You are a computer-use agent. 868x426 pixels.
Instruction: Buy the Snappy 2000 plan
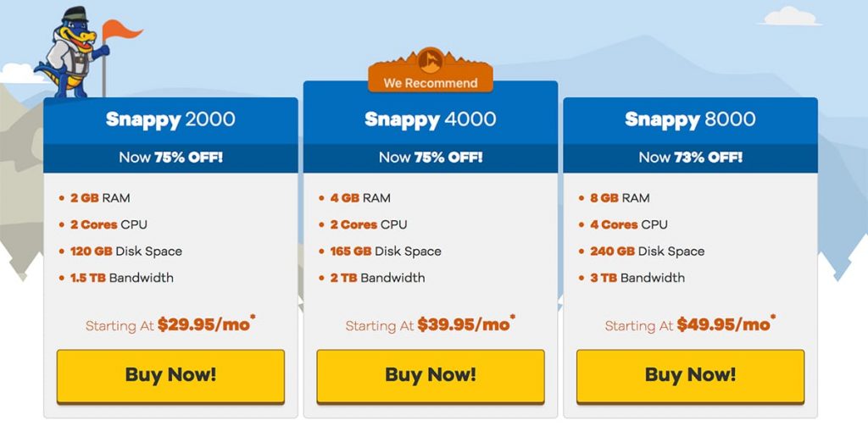170,376
